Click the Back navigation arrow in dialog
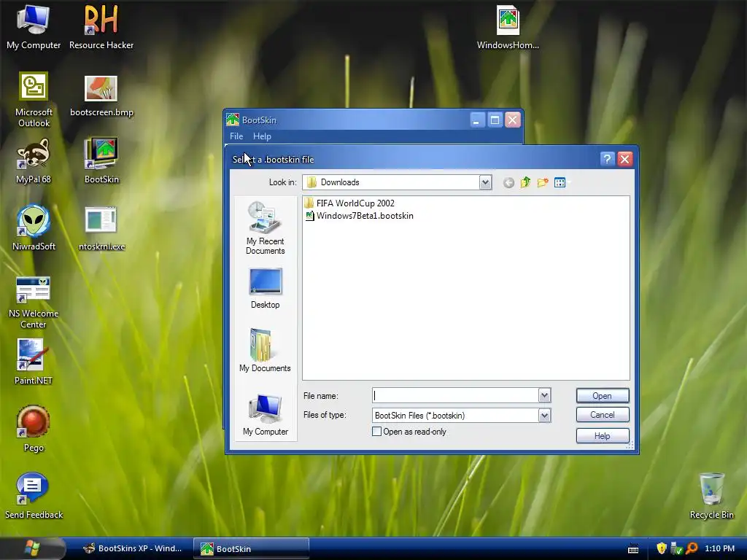 (508, 182)
